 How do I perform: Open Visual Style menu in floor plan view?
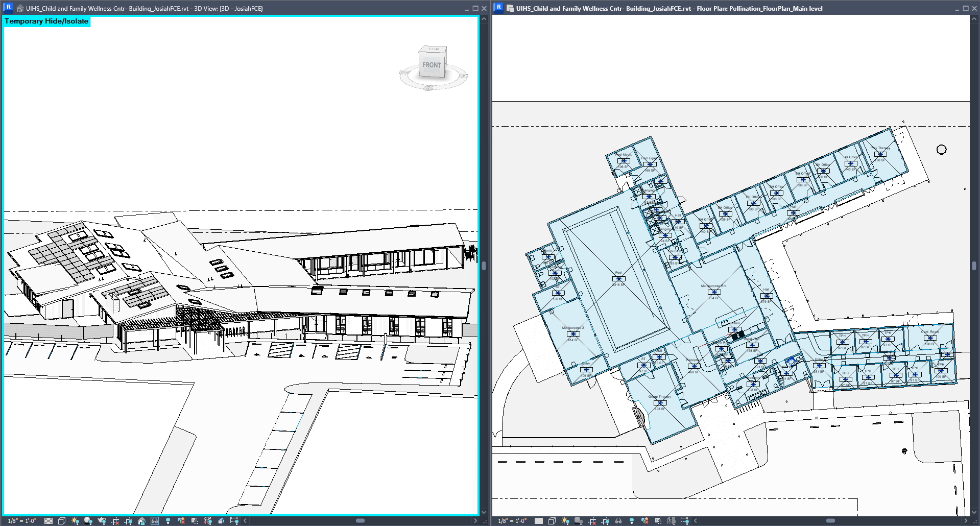552,521
